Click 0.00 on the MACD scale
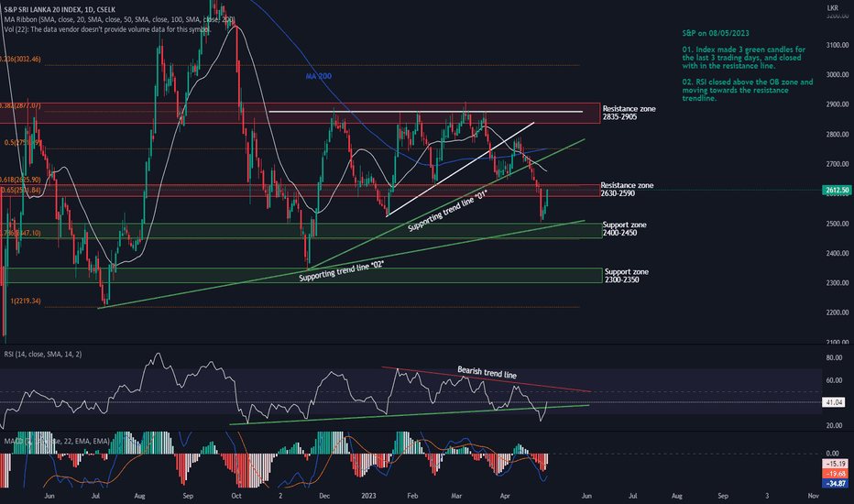Image resolution: width=854 pixels, height=504 pixels. (x=832, y=454)
